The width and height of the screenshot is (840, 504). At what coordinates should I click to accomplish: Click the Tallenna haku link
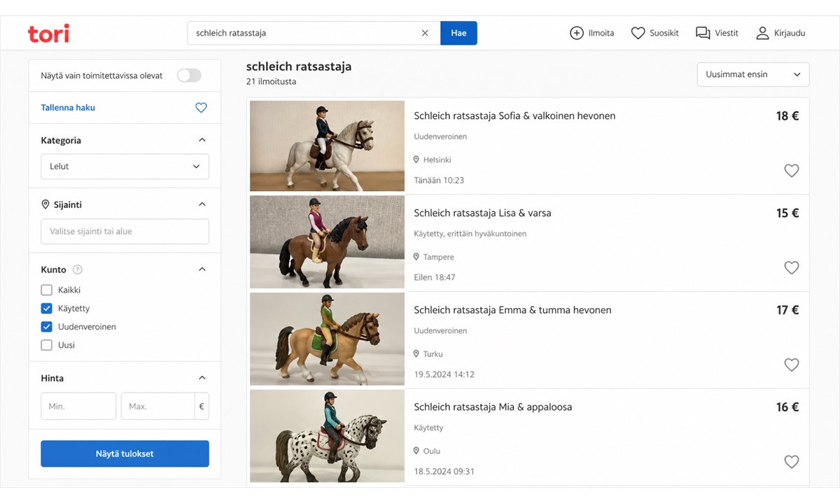click(x=68, y=108)
